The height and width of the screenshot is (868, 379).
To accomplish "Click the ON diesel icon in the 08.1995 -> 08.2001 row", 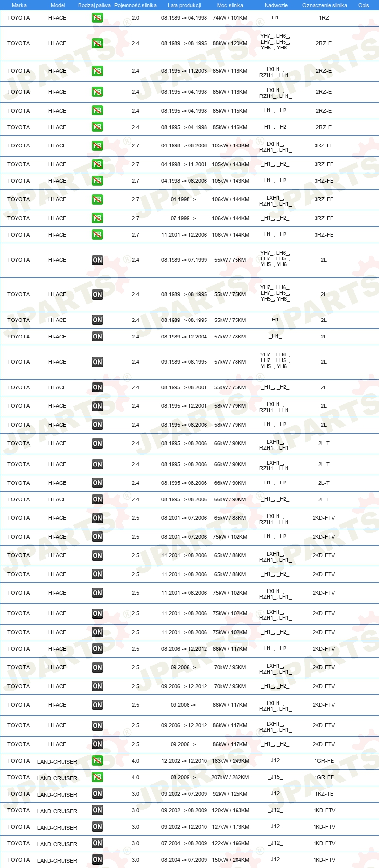I will click(97, 387).
